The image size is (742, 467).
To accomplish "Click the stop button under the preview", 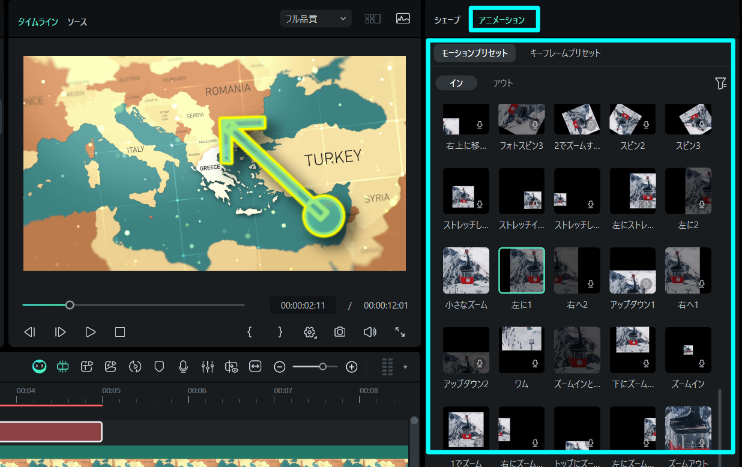I will coord(120,331).
